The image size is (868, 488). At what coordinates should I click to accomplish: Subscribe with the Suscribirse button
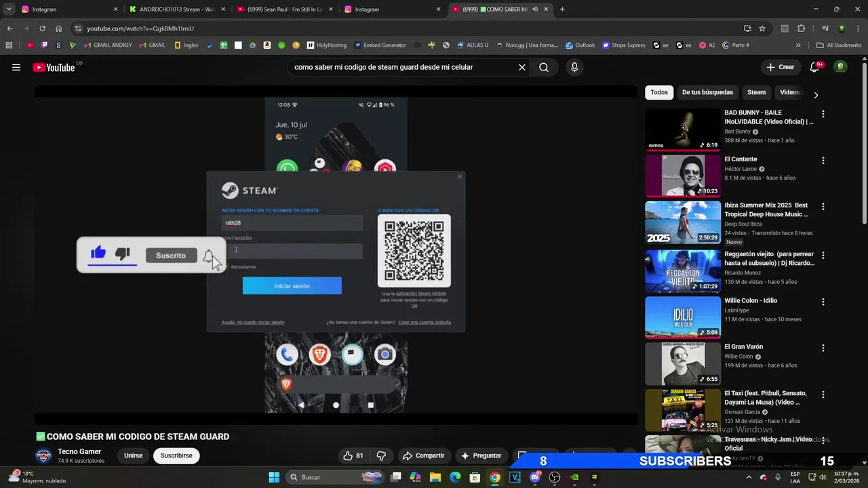pos(176,455)
